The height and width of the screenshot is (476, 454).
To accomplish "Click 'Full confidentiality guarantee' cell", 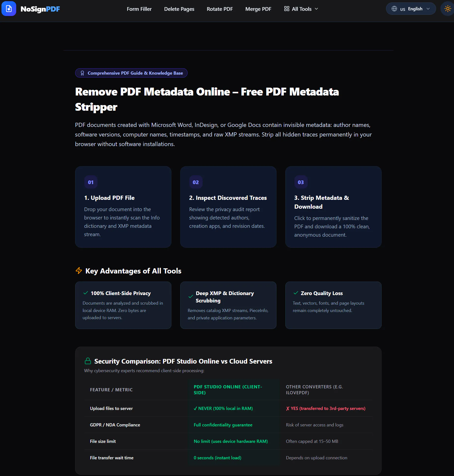I will pyautogui.click(x=223, y=425).
